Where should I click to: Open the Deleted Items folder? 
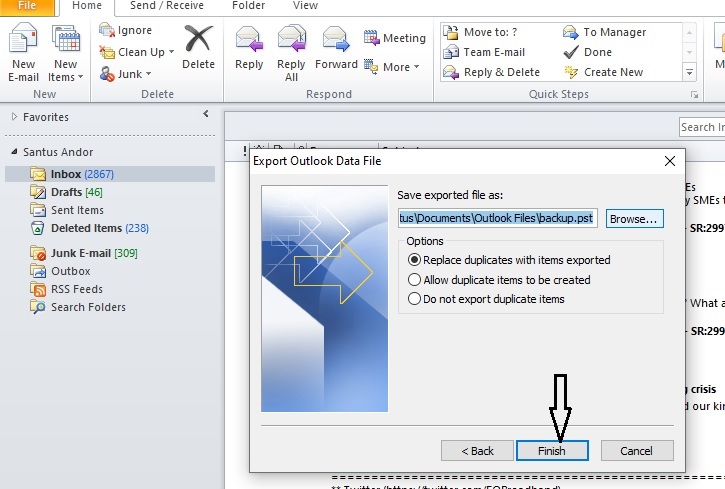(x=89, y=228)
